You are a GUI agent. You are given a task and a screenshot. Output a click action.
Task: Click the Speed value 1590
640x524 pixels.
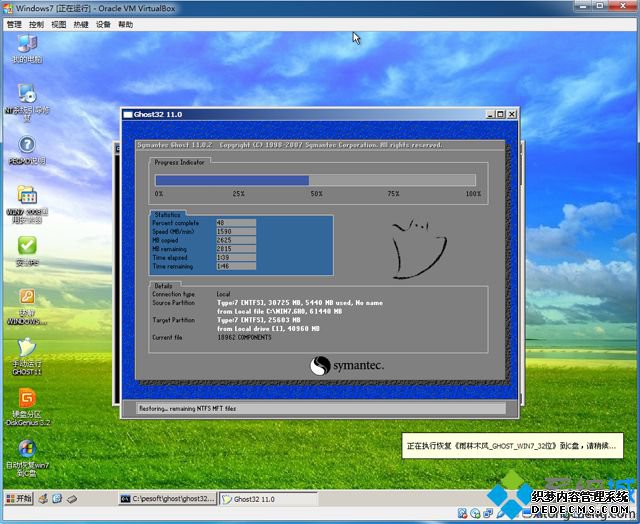236,231
